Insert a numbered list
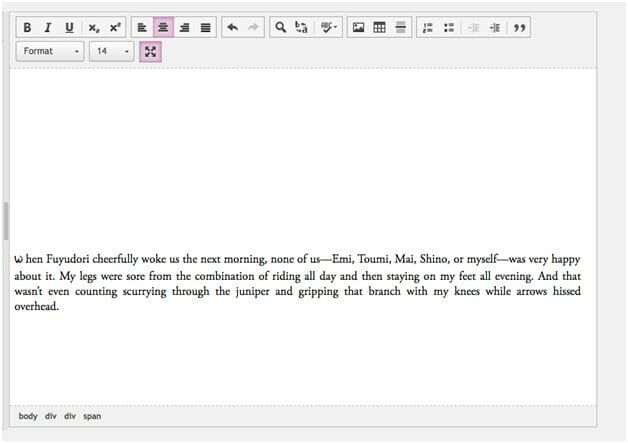The height and width of the screenshot is (443, 628). [x=427, y=28]
